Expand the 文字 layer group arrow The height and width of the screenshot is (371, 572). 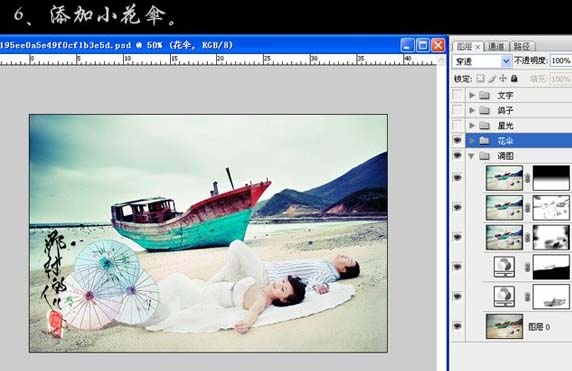[x=472, y=95]
